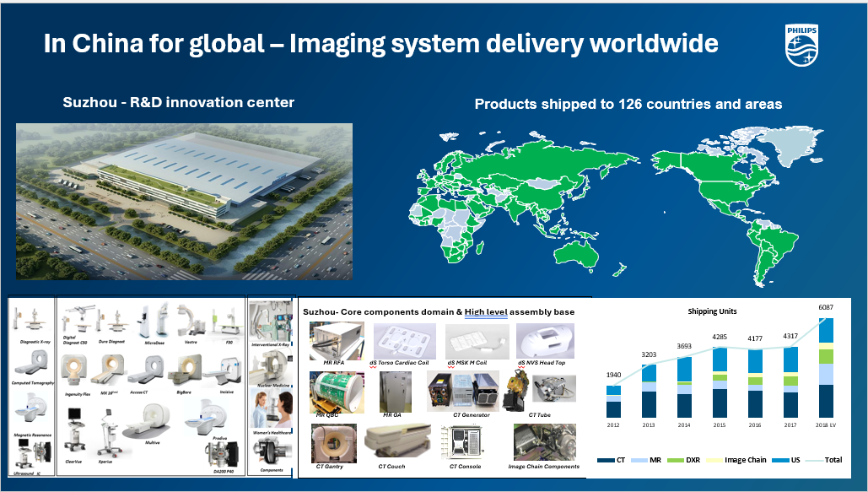Screen dimensions: 868x492
Task: Click the MR QBC coil photo
Action: 337,390
